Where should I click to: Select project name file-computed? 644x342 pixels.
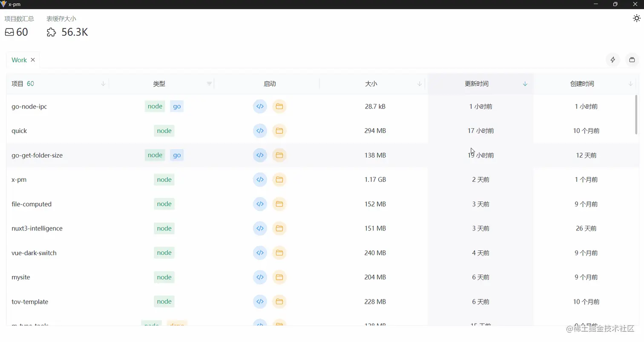tap(32, 204)
